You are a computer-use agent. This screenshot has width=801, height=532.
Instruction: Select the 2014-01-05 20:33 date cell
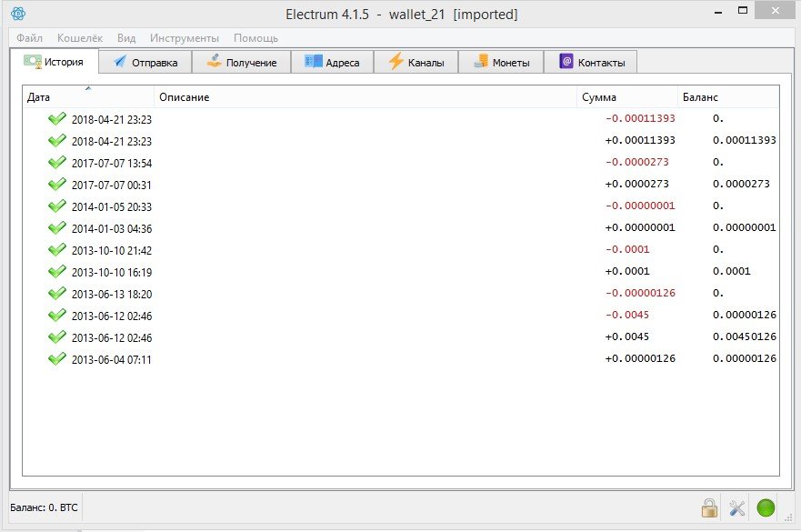click(x=112, y=207)
